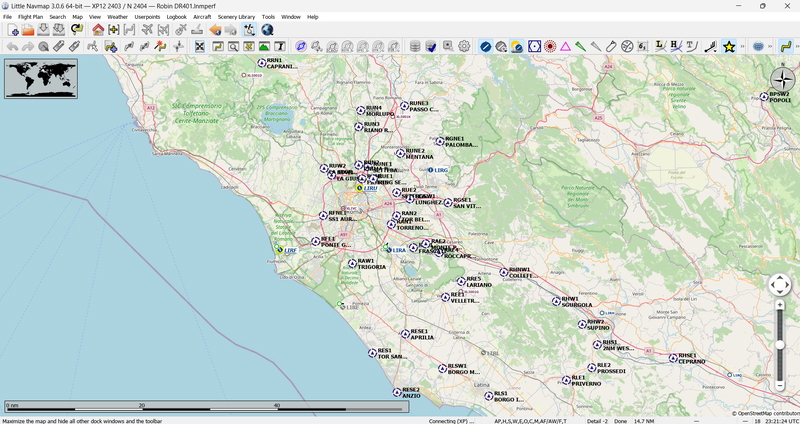Image resolution: width=800 pixels, height=424 pixels.
Task: Click LIRU airport label on map
Action: coord(371,187)
